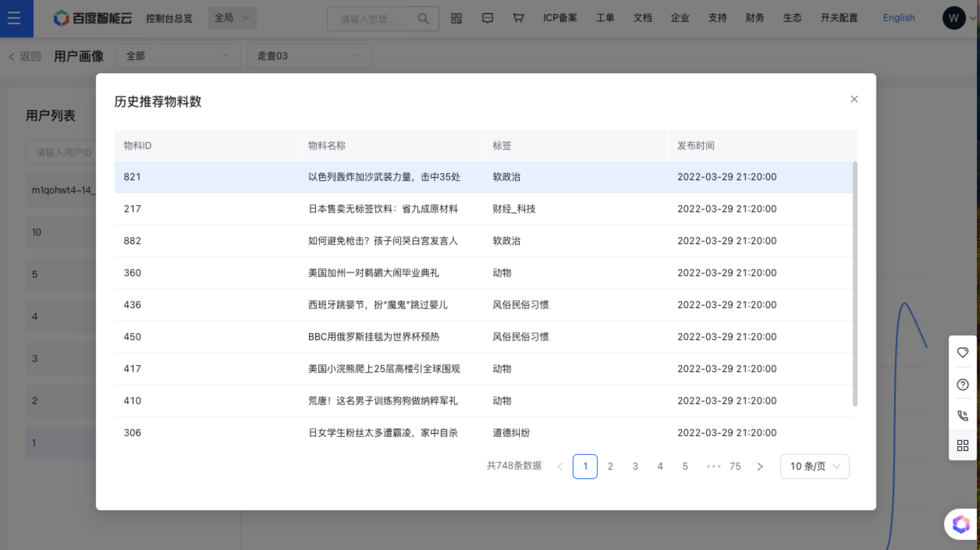
Task: Open the 走查03 selection dropdown
Action: 309,56
